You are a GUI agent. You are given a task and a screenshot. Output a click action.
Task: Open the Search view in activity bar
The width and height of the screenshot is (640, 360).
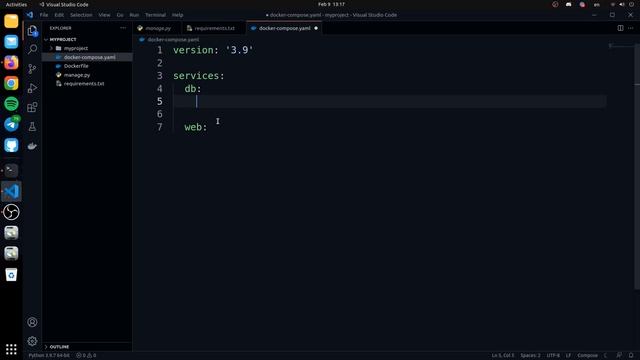tap(32, 49)
